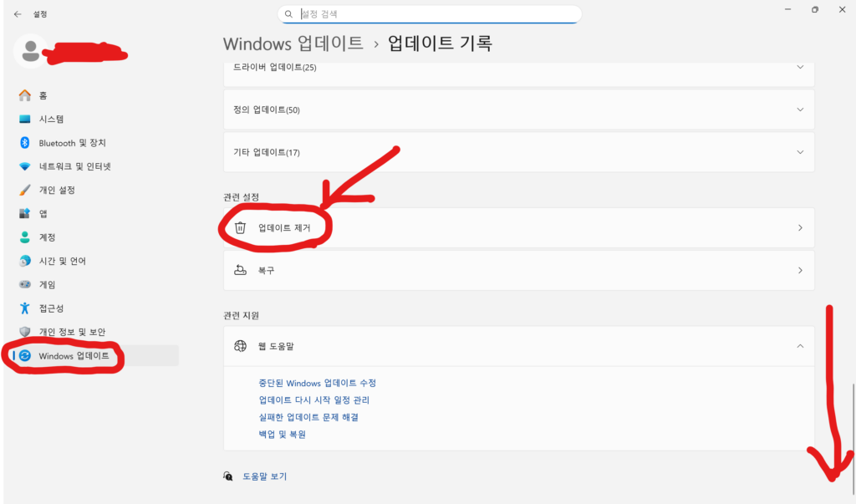Click the Accounts person icon
The width and height of the screenshot is (856, 504).
point(24,237)
